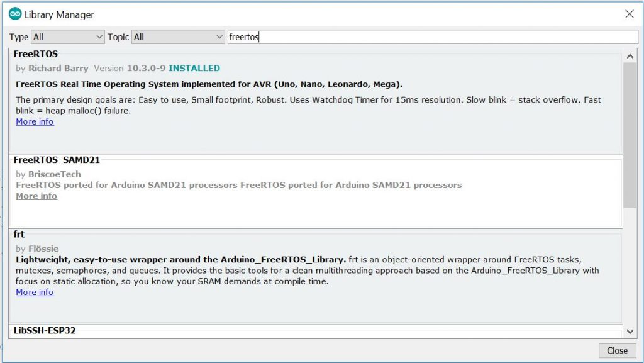Select the LibSSH-ESP32 library entry
The width and height of the screenshot is (644, 363).
(45, 330)
